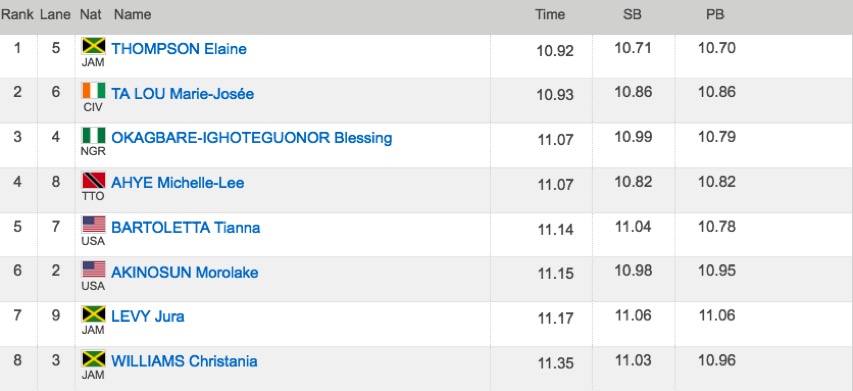This screenshot has width=853, height=391.
Task: Click the PB column header
Action: (x=715, y=15)
